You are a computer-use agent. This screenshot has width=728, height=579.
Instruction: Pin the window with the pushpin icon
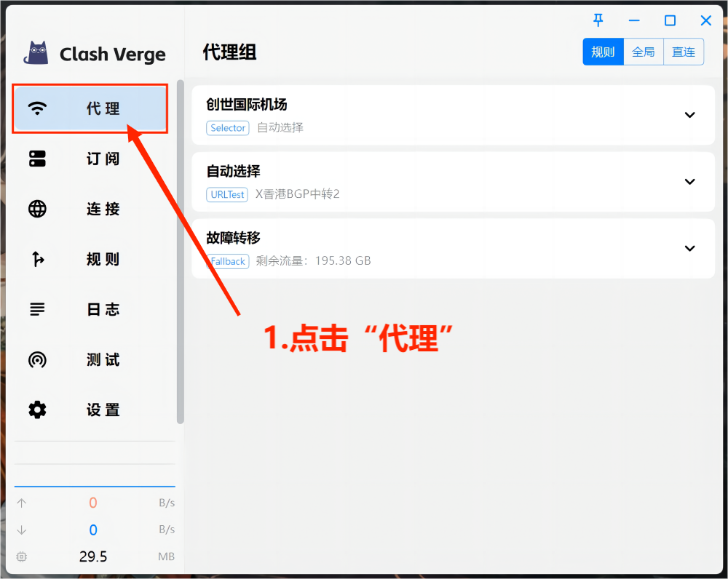598,20
